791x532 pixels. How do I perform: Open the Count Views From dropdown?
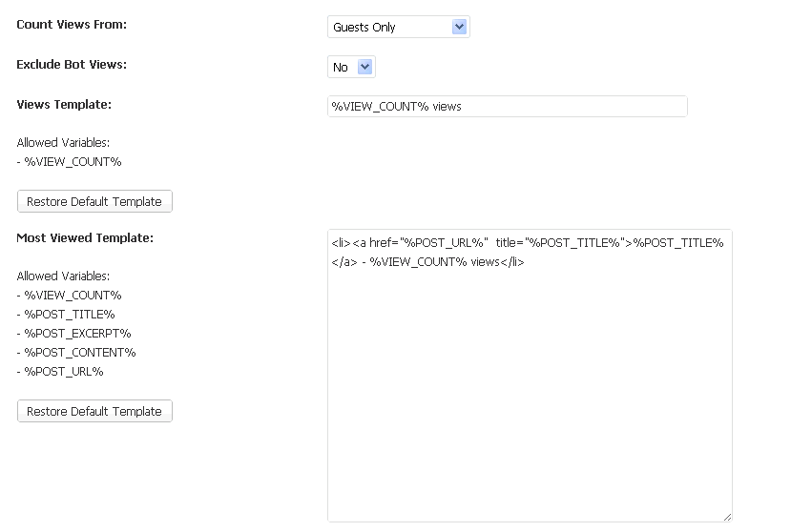(x=398, y=28)
